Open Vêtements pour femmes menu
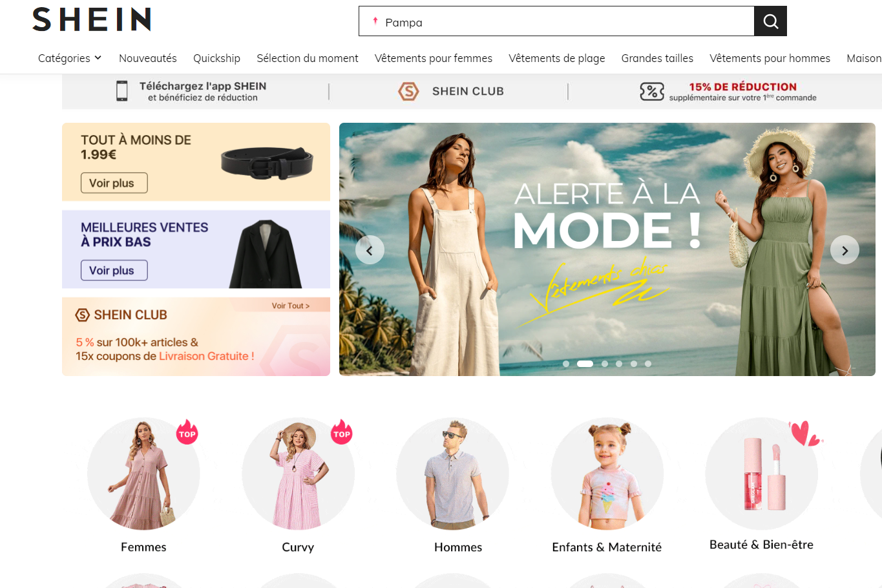Viewport: 882px width, 588px height. [x=434, y=58]
